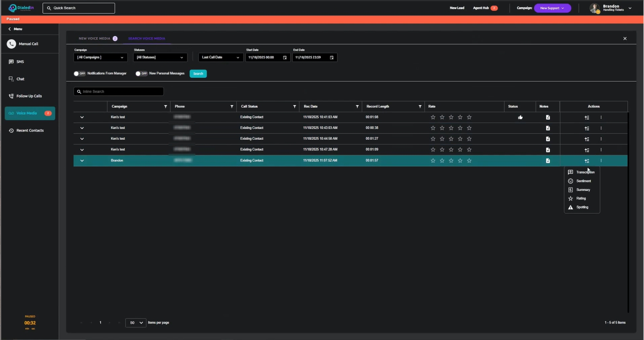
Task: Open Recent Contacts in sidebar
Action: pyautogui.click(x=30, y=131)
